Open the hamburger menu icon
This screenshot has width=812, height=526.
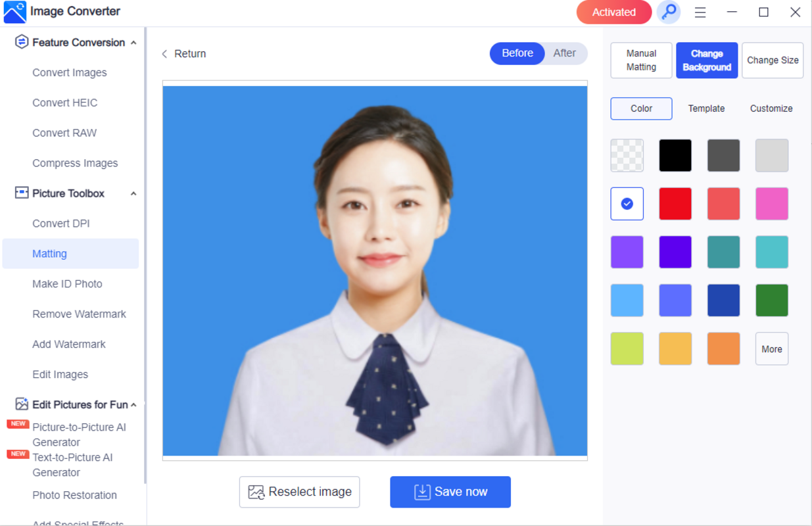700,12
